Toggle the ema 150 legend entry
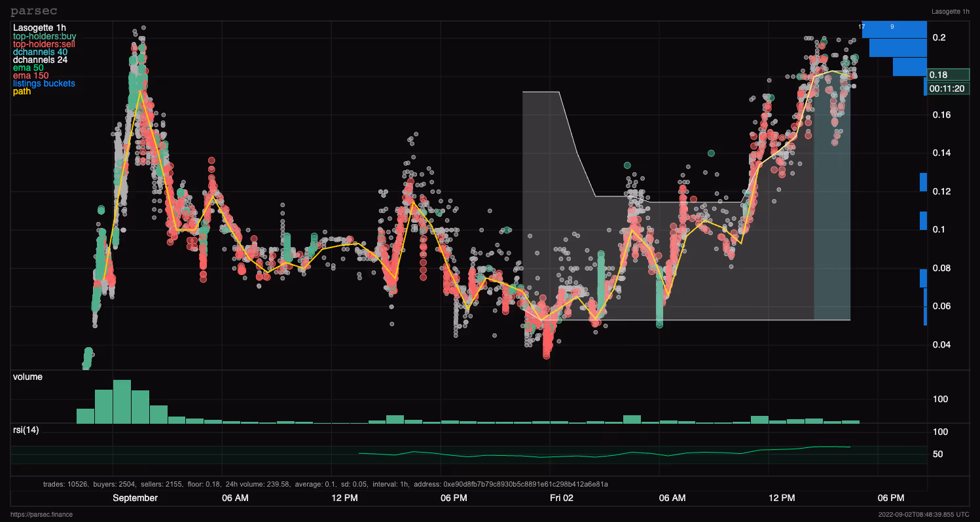The height and width of the screenshot is (522, 980). pos(31,75)
